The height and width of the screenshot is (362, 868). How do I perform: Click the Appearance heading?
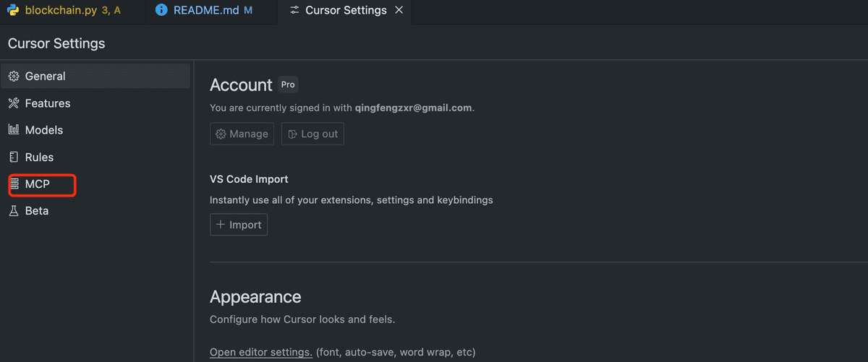coord(255,297)
